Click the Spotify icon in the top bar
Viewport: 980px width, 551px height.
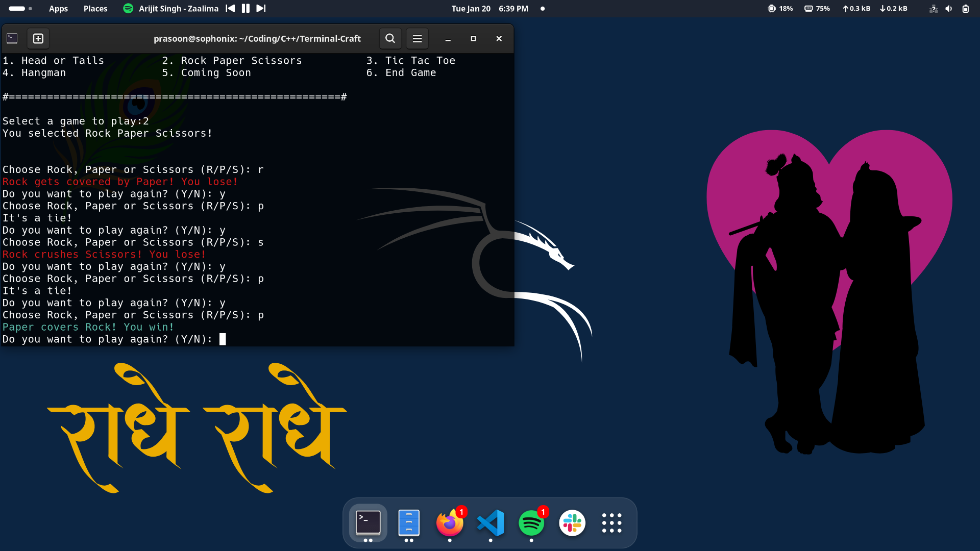click(128, 9)
